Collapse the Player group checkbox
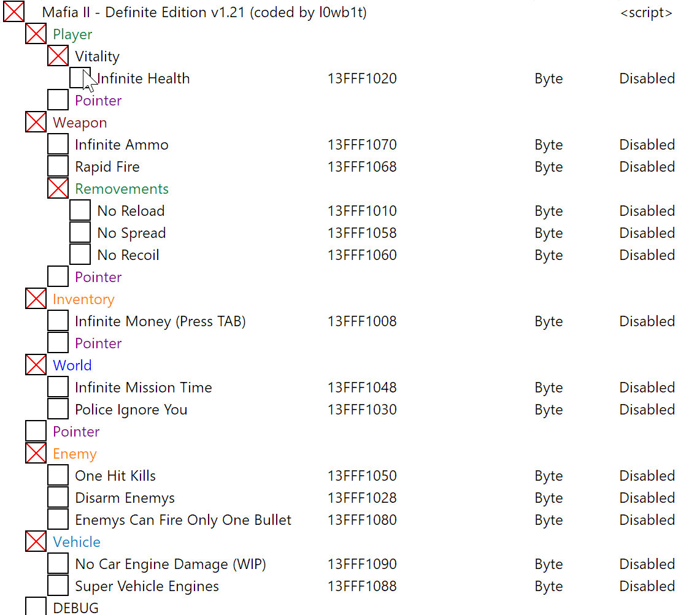This screenshot has height=615, width=700. 36,34
